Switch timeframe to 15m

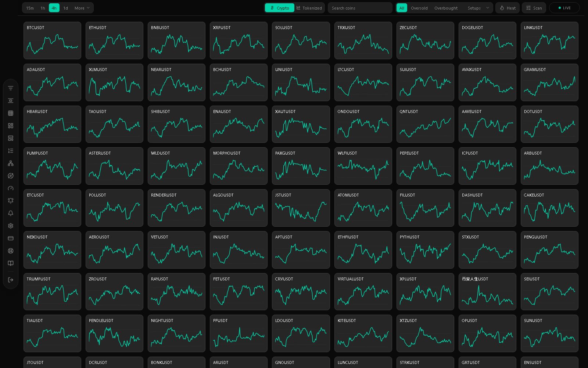click(30, 8)
